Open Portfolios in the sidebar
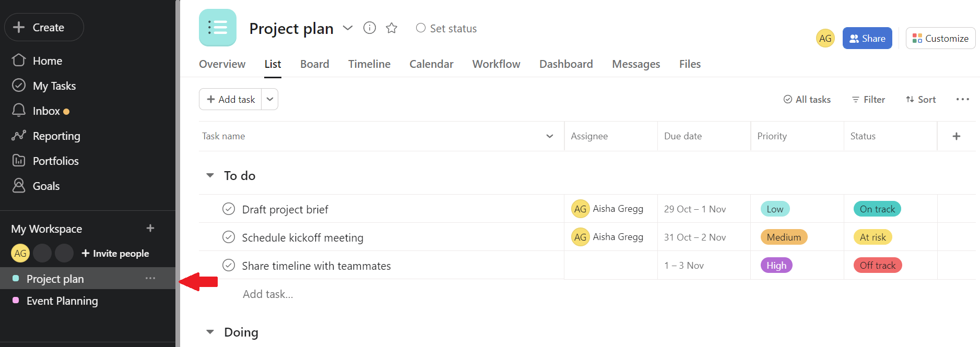980x347 pixels. click(x=55, y=161)
